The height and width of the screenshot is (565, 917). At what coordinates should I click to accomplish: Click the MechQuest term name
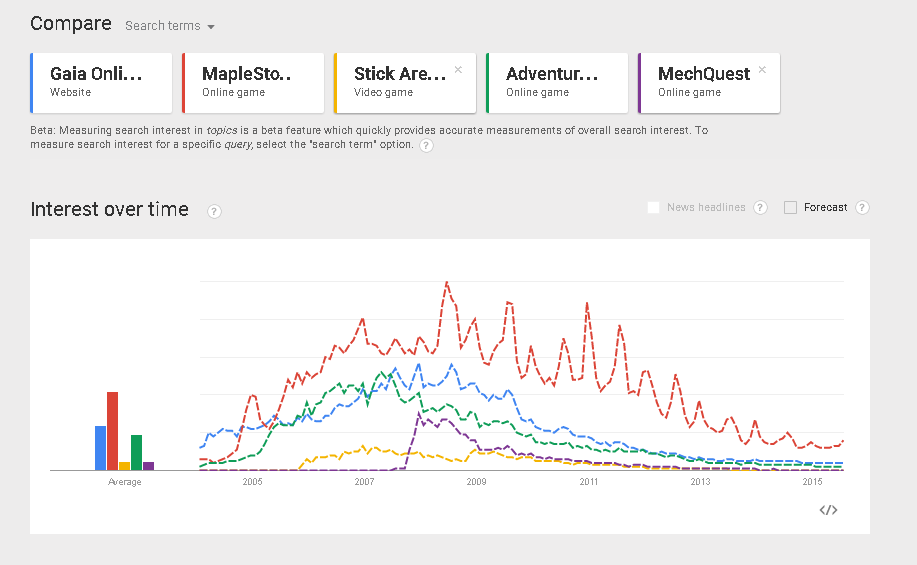click(704, 74)
